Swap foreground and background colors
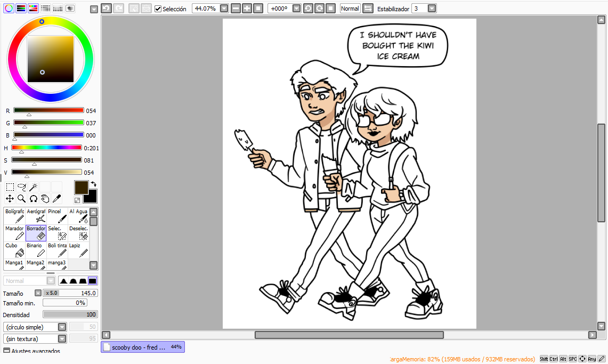The height and width of the screenshot is (364, 608). pos(93,184)
